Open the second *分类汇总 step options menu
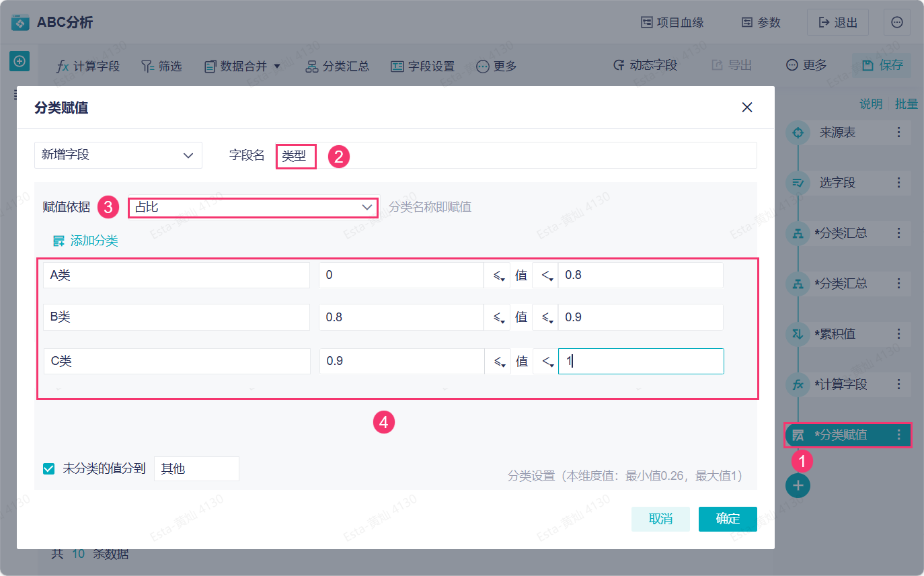This screenshot has width=924, height=576. click(x=899, y=284)
